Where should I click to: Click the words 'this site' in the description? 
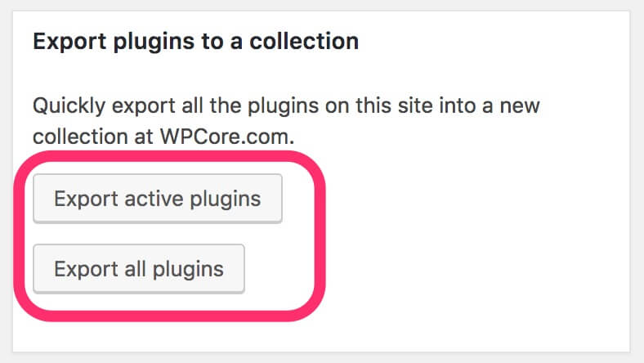(394, 105)
